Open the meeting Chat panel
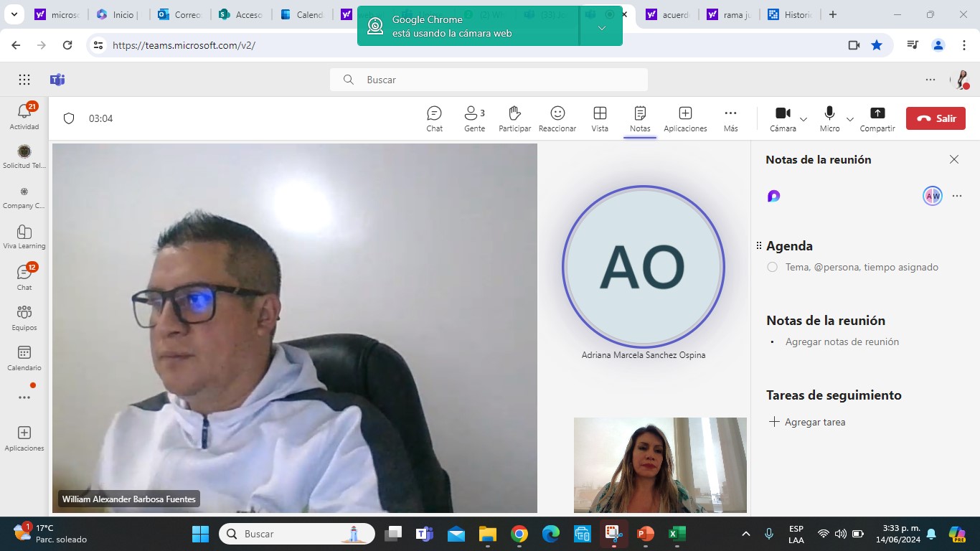Image resolution: width=980 pixels, height=551 pixels. coord(434,119)
